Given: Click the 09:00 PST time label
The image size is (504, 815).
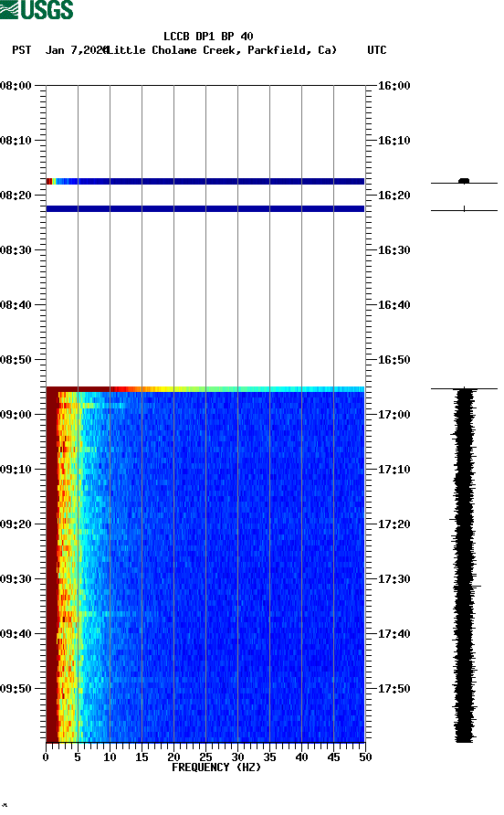Looking at the screenshot, I should pyautogui.click(x=16, y=414).
